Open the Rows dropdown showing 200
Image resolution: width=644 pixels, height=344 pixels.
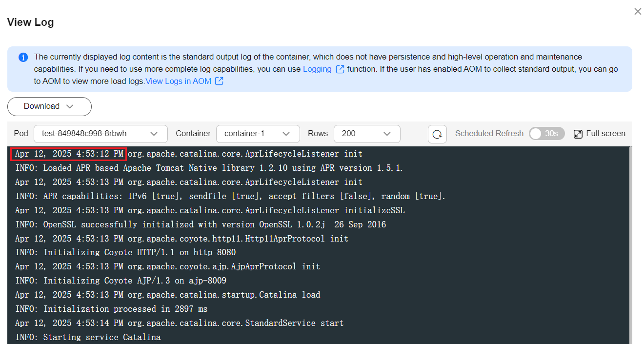(x=367, y=134)
